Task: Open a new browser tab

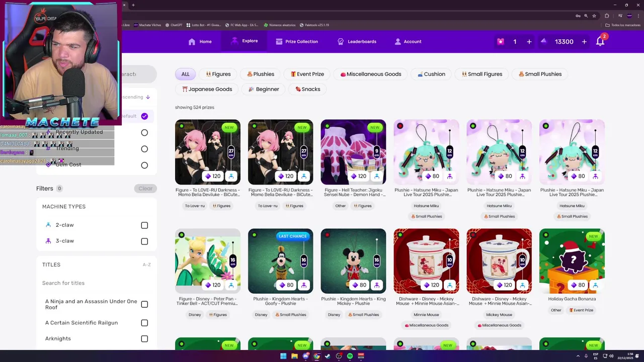Action: tap(133, 5)
